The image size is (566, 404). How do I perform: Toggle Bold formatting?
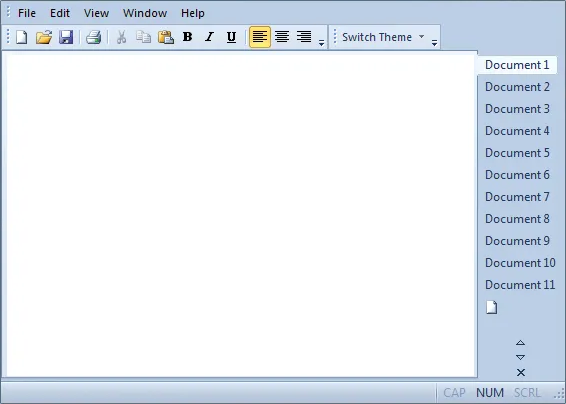click(187, 37)
